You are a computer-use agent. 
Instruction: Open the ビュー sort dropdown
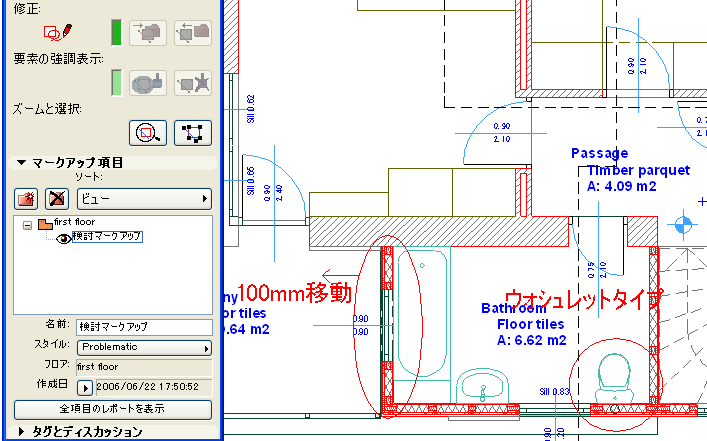pos(144,199)
